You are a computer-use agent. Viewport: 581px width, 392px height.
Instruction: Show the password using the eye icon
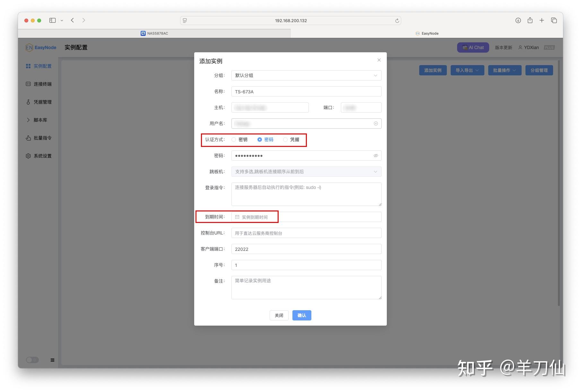click(x=375, y=155)
